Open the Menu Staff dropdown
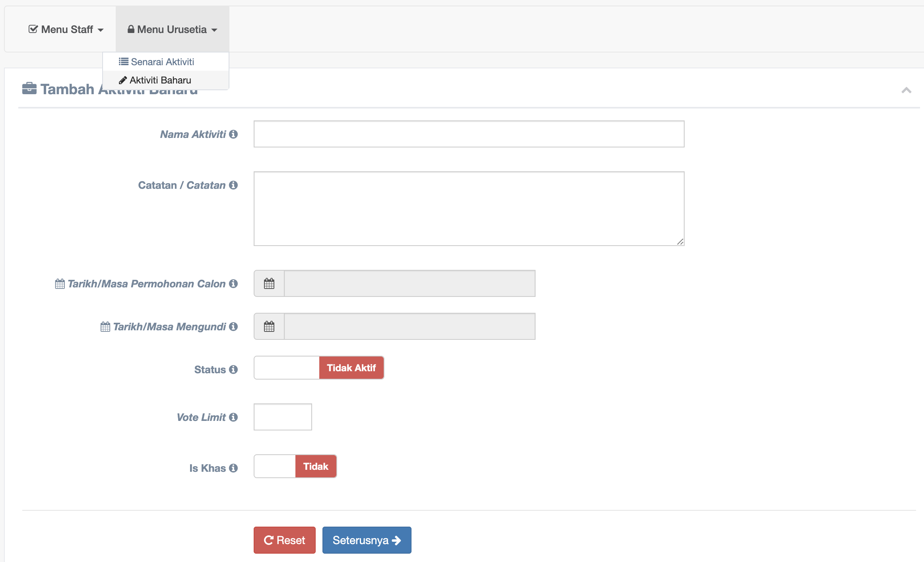This screenshot has height=562, width=924. tap(66, 29)
